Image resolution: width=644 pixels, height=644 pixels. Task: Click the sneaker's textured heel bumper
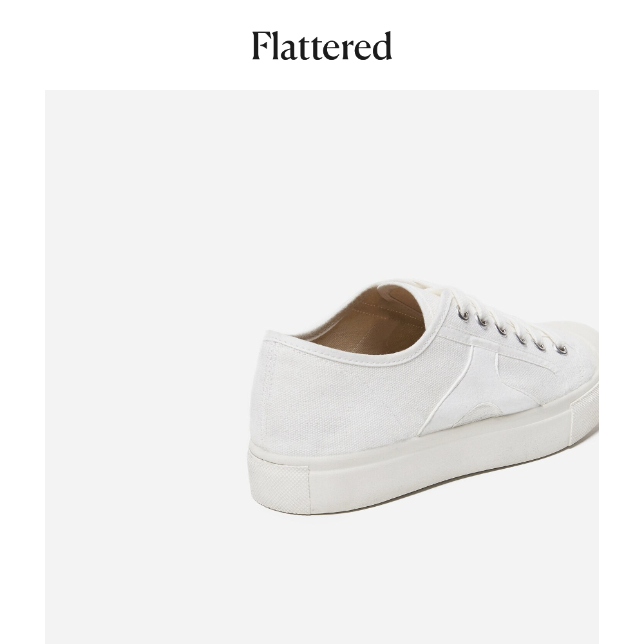[279, 481]
